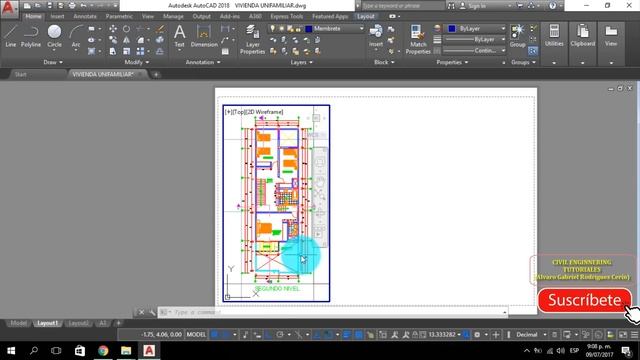Image resolution: width=640 pixels, height=360 pixels.
Task: Switch to the Parametric ribbon tab
Action: coord(119,16)
